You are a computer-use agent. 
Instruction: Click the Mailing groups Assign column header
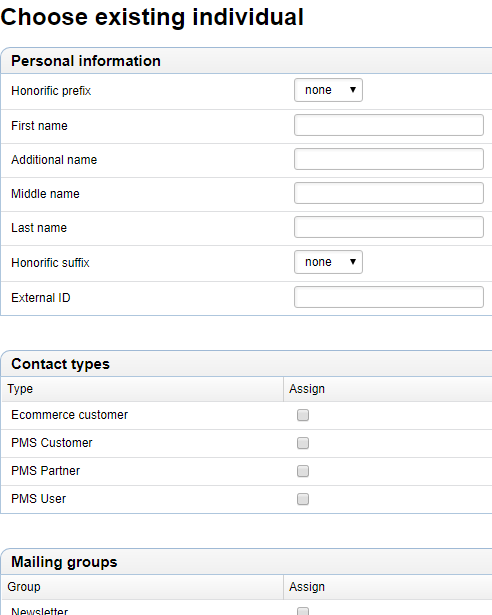pos(307,587)
